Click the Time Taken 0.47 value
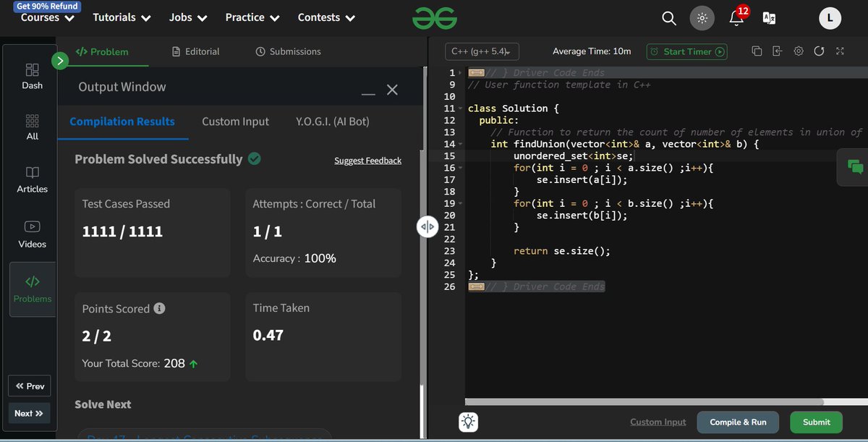This screenshot has height=442, width=868. tap(268, 335)
